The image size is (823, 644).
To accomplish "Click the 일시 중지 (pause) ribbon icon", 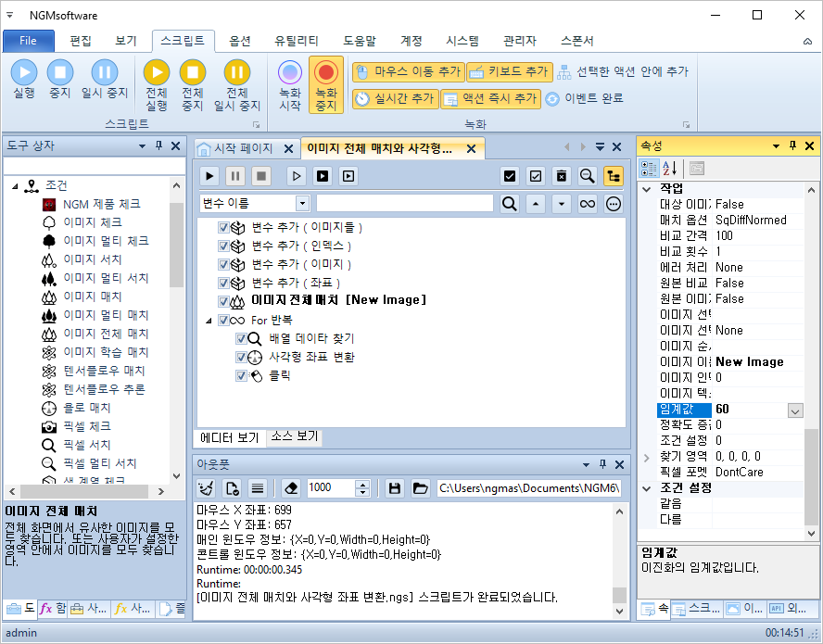I will tap(105, 72).
